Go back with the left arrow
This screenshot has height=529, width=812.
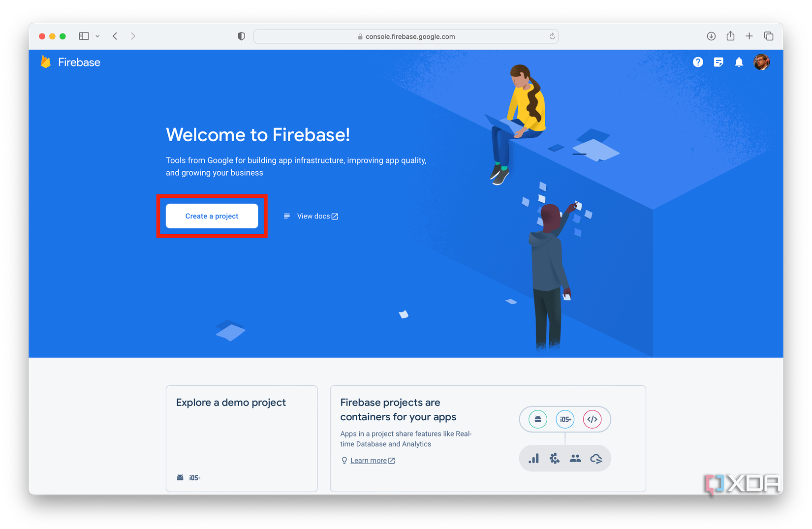115,36
